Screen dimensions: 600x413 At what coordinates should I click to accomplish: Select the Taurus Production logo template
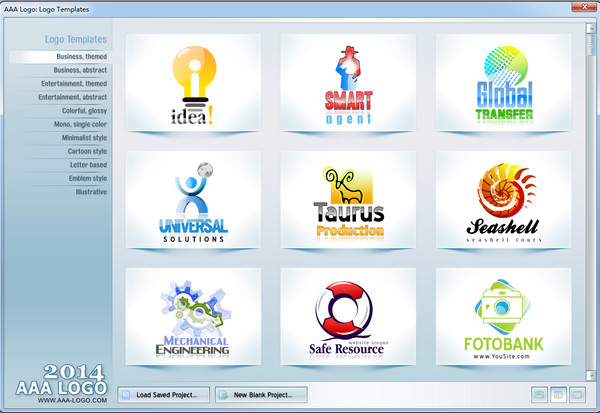click(x=348, y=200)
